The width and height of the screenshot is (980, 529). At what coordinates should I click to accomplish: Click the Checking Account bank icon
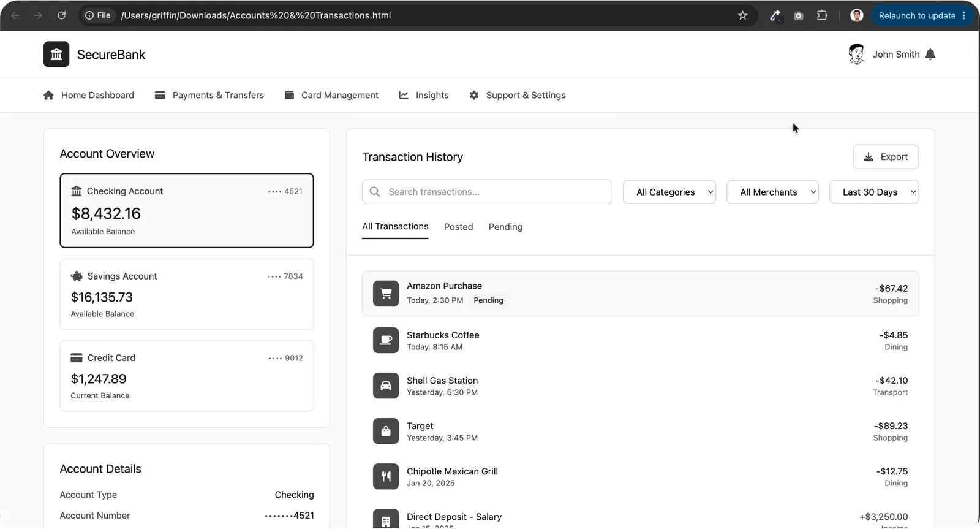click(x=77, y=191)
